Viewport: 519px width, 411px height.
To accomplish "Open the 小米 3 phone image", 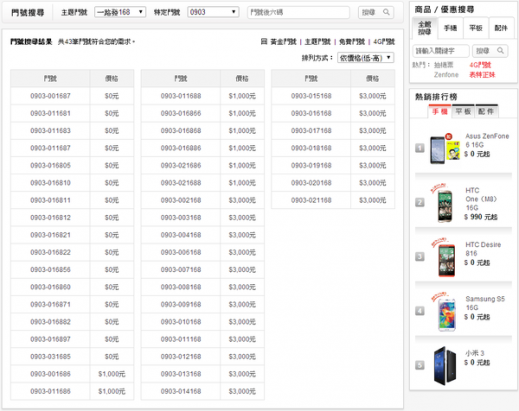I will click(445, 365).
